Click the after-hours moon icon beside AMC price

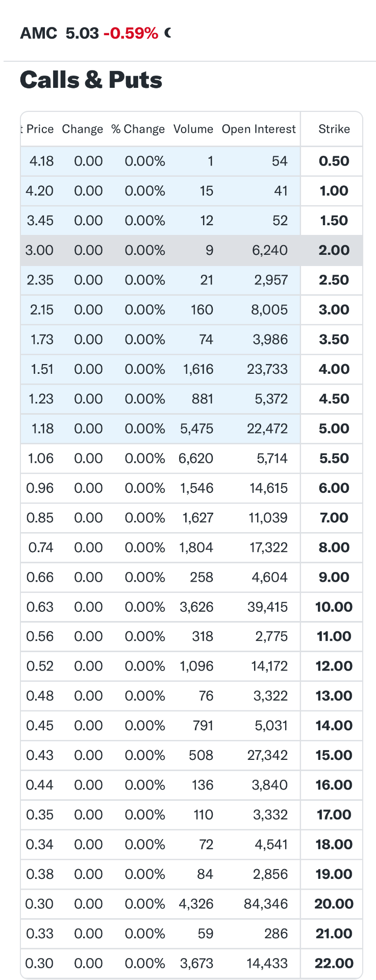(168, 33)
